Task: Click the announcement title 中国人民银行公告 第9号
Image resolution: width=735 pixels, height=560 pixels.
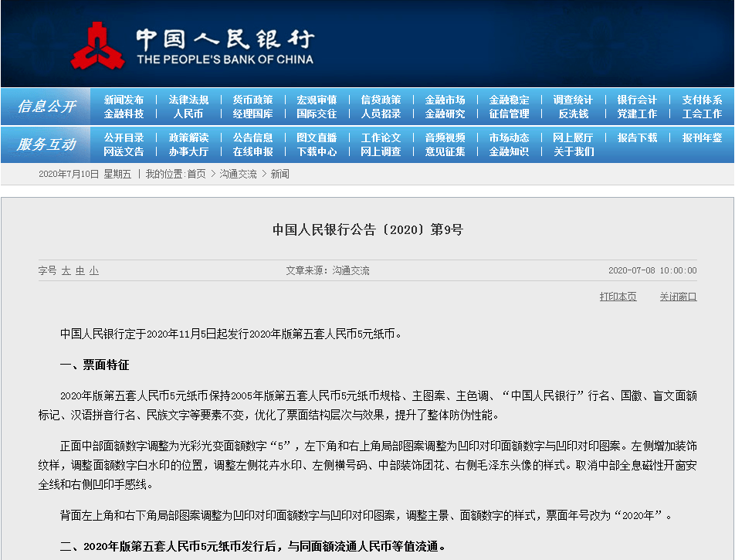Action: tap(368, 229)
